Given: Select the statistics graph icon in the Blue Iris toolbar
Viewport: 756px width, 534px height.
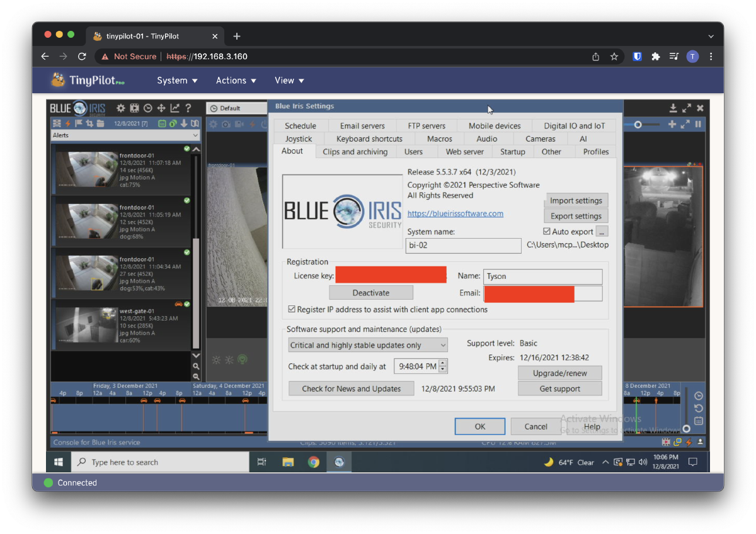Looking at the screenshot, I should [x=175, y=108].
